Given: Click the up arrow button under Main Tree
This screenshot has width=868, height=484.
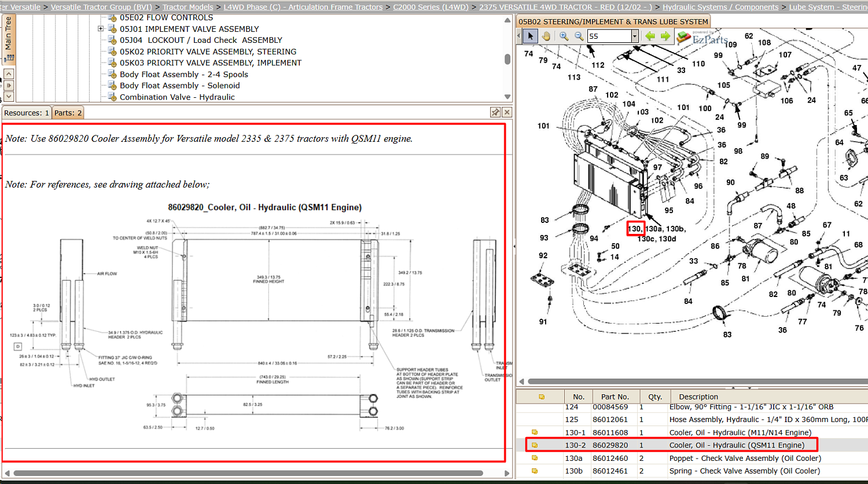Looking at the screenshot, I should click(x=9, y=75).
